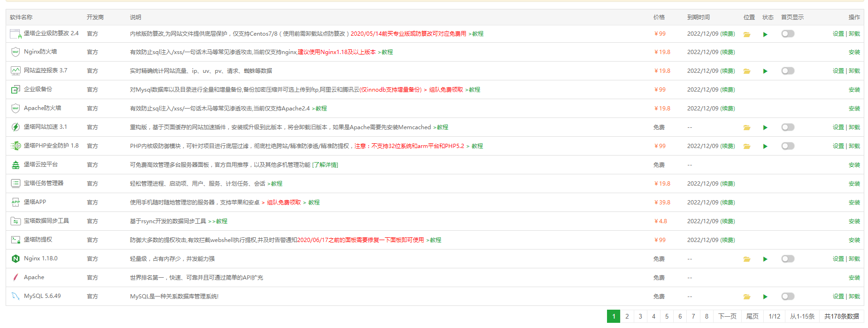Open folder location for 堡塔PHP安全防护
Image resolution: width=868 pixels, height=328 pixels.
[x=746, y=147]
